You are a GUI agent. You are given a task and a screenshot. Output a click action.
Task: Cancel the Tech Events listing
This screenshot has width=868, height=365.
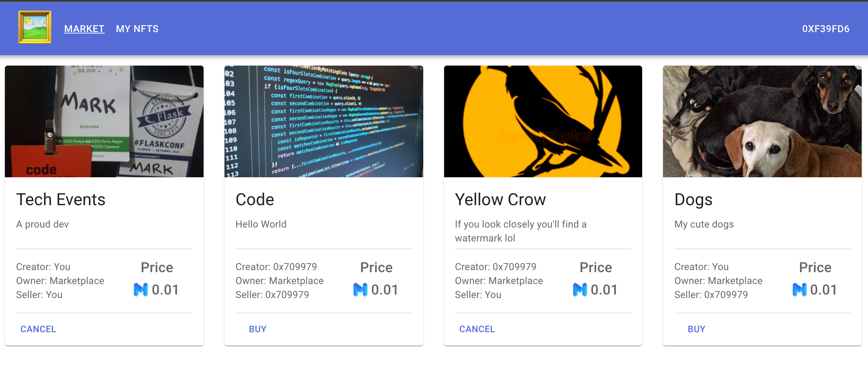pyautogui.click(x=38, y=329)
